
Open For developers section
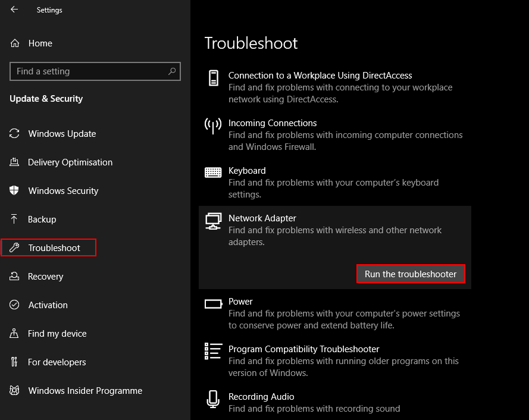point(57,362)
